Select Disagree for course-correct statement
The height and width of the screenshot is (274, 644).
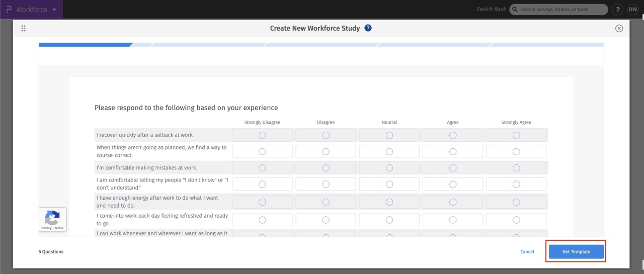[x=326, y=151]
